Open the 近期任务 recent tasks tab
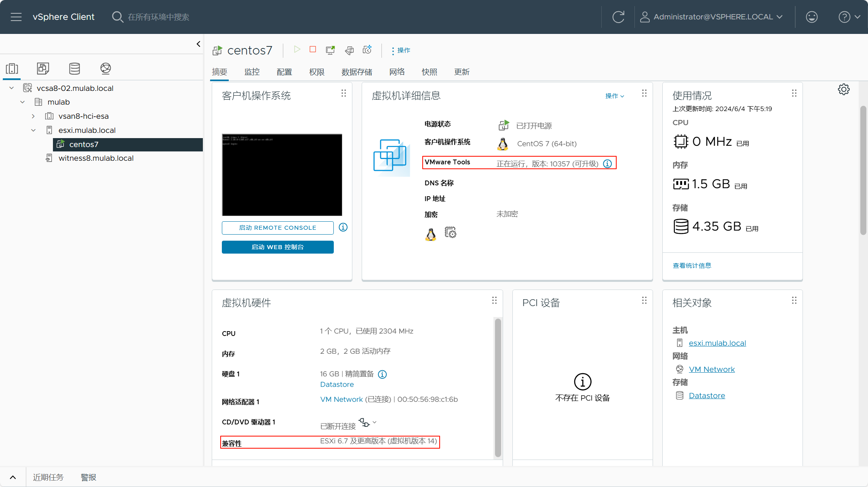The image size is (868, 487). [x=48, y=477]
